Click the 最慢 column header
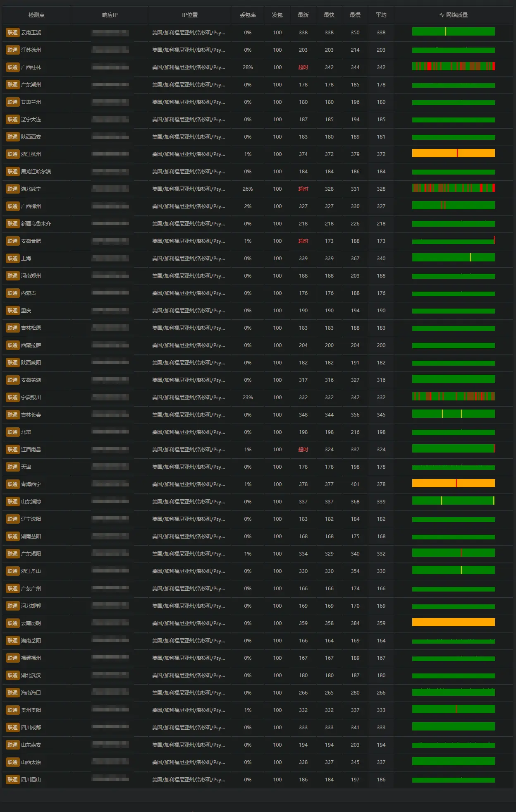516x812 pixels. coord(355,15)
